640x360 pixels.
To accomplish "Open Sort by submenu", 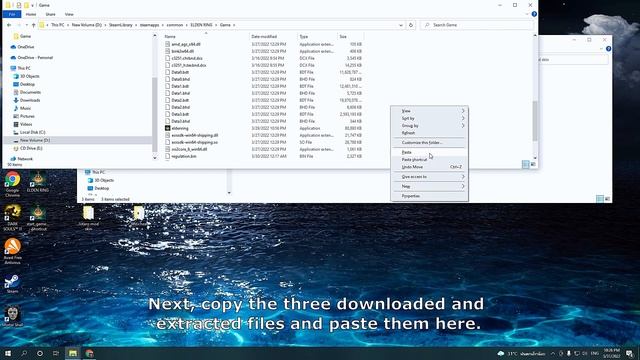I will (x=429, y=118).
